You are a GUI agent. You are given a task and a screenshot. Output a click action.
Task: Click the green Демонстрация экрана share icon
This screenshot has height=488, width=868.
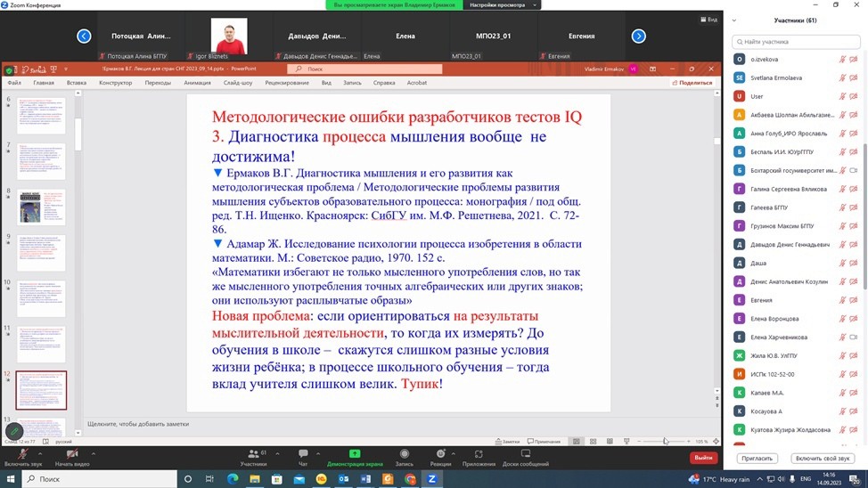(x=355, y=454)
